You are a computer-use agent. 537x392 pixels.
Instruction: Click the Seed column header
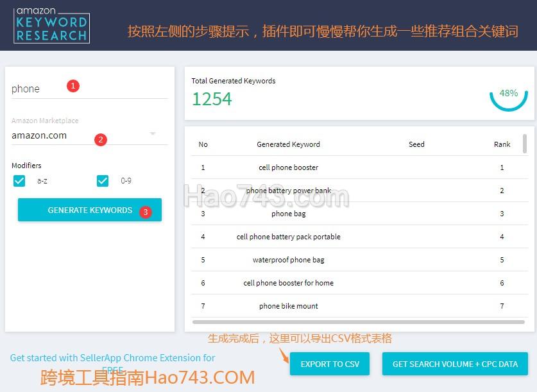click(416, 144)
